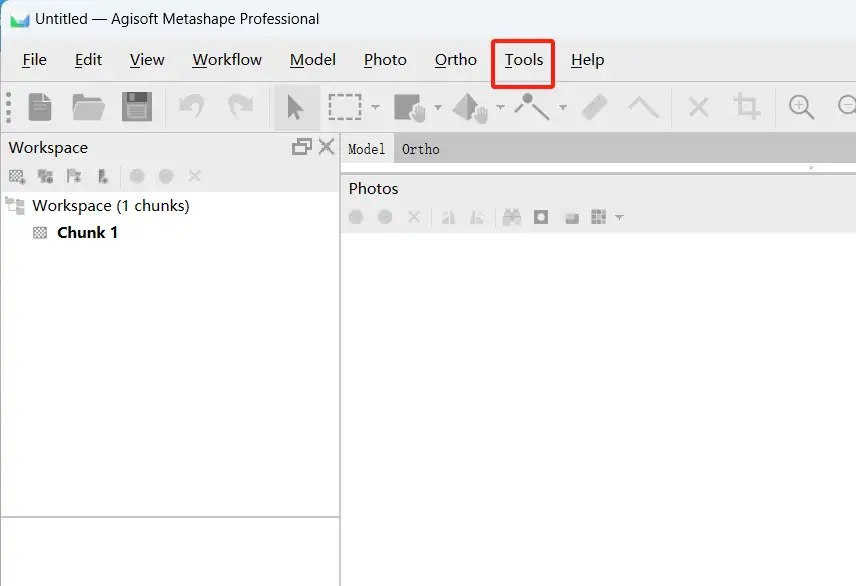Select Chunk 1 in workspace tree
The width and height of the screenshot is (856, 586).
click(x=87, y=233)
